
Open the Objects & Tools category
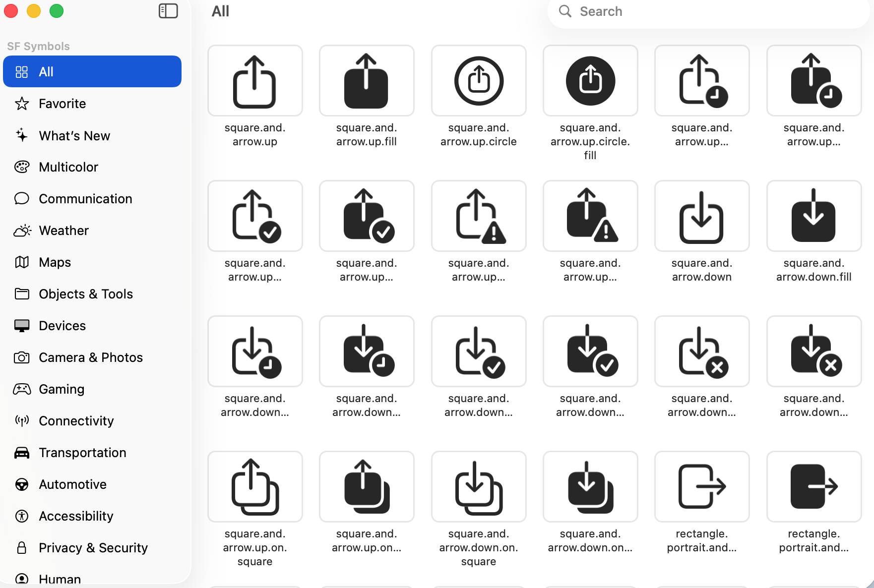tap(92, 294)
